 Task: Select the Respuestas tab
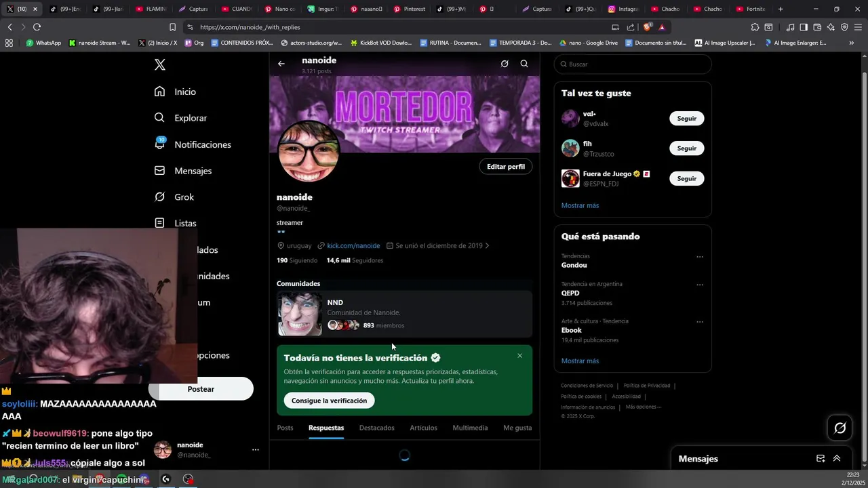pyautogui.click(x=326, y=428)
